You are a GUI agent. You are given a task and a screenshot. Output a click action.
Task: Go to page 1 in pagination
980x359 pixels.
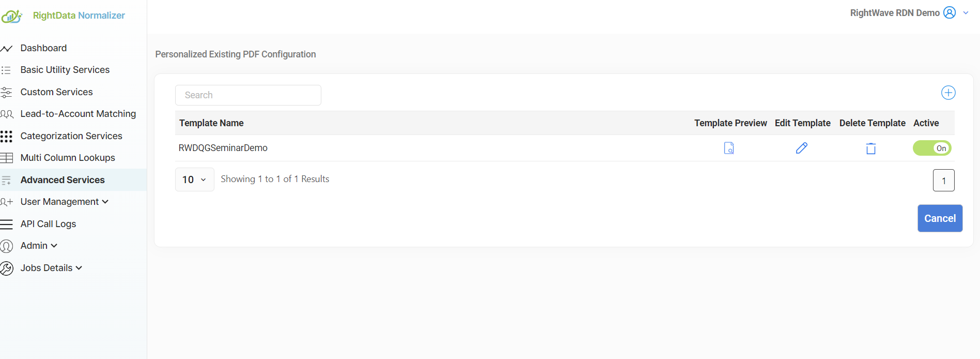click(x=944, y=181)
